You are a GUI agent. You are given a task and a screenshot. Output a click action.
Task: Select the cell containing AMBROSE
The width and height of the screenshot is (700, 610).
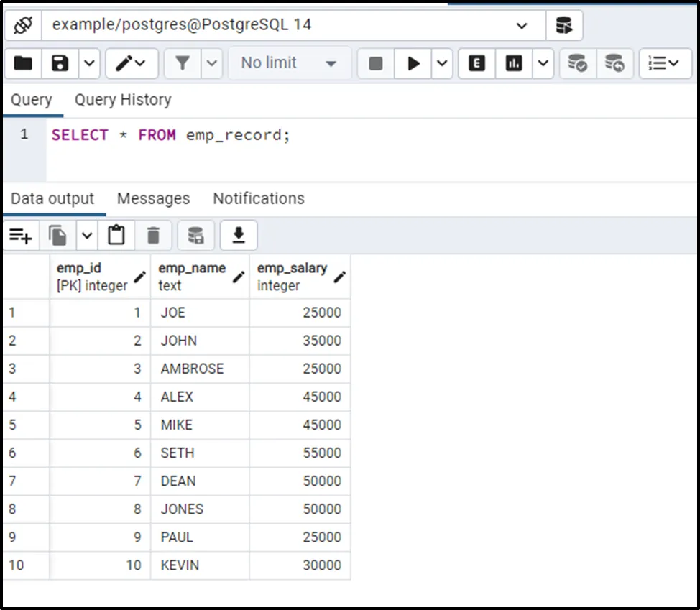tap(192, 369)
